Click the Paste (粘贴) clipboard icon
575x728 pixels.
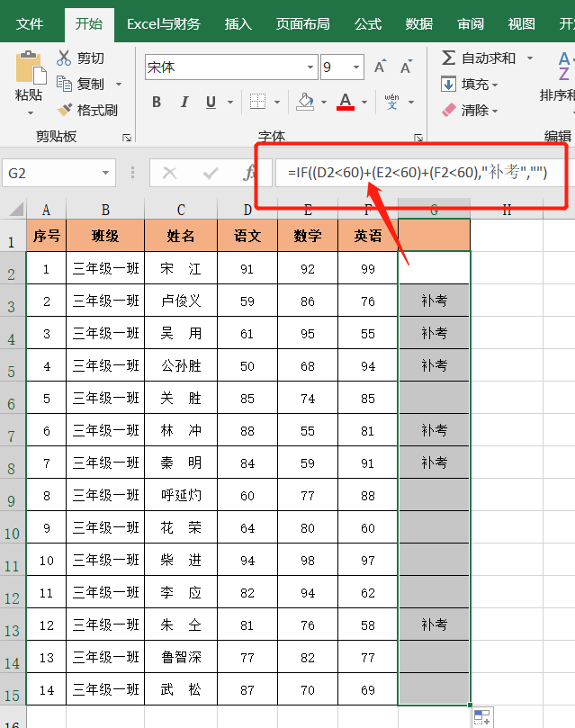click(x=31, y=68)
